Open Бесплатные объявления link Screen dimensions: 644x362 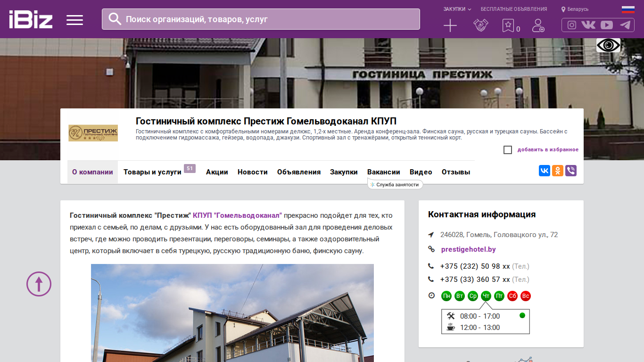(514, 9)
